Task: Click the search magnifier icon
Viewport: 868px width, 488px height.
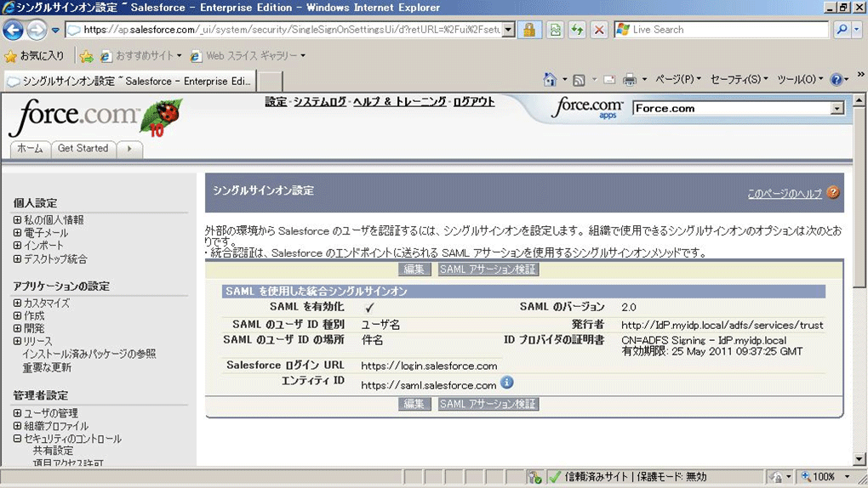Action: coord(842,30)
